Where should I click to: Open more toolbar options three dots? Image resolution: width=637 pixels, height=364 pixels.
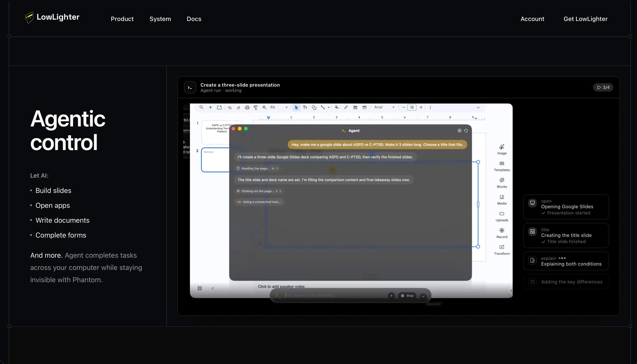(430, 107)
